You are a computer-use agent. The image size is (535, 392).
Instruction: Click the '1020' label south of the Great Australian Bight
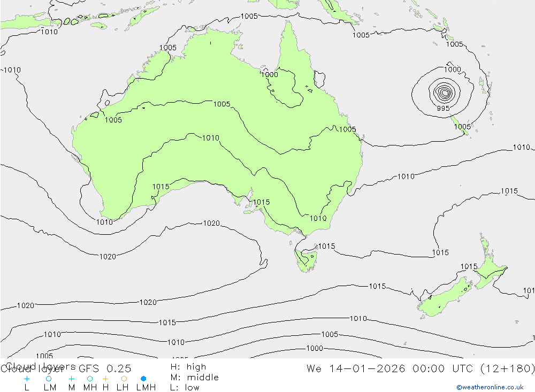click(x=211, y=223)
